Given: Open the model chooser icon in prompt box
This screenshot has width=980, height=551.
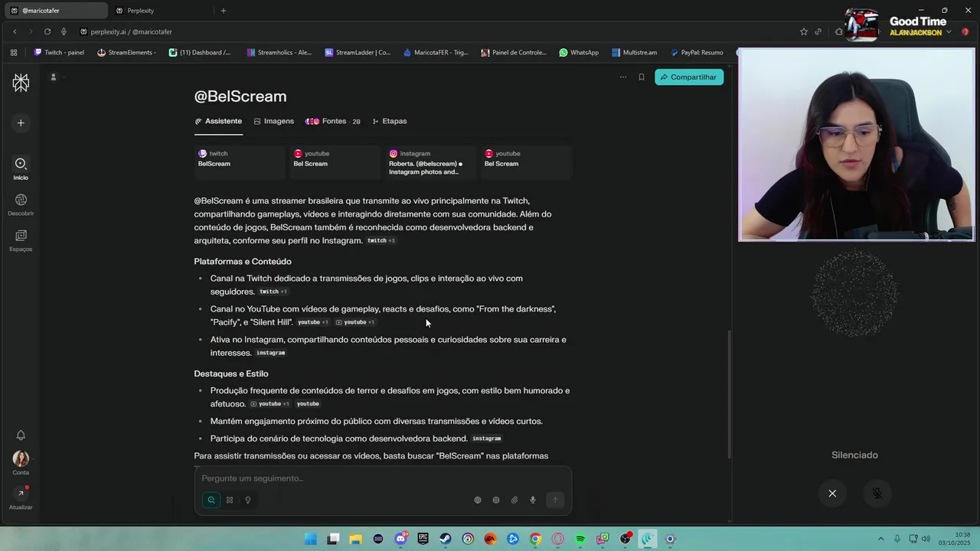Looking at the screenshot, I should click(x=496, y=500).
